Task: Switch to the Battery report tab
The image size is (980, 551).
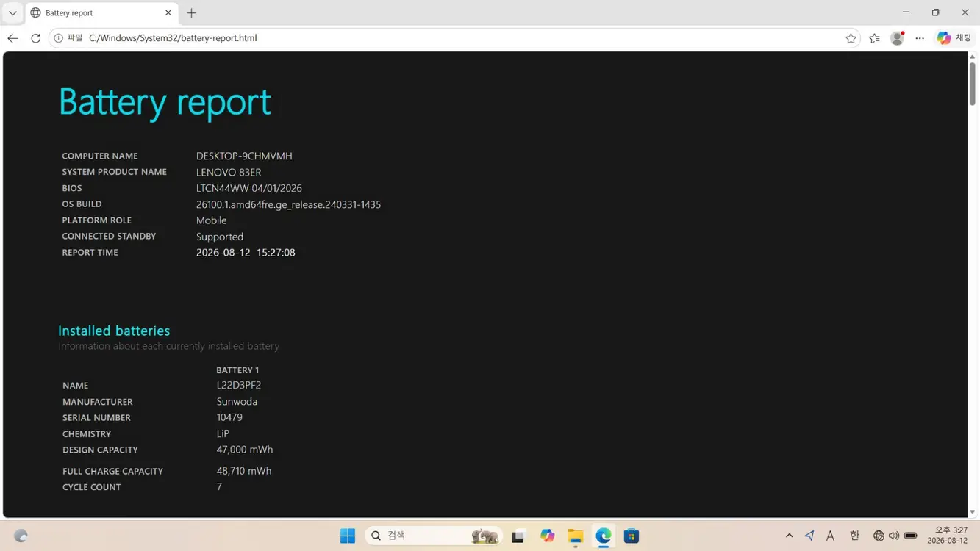Action: (x=101, y=13)
